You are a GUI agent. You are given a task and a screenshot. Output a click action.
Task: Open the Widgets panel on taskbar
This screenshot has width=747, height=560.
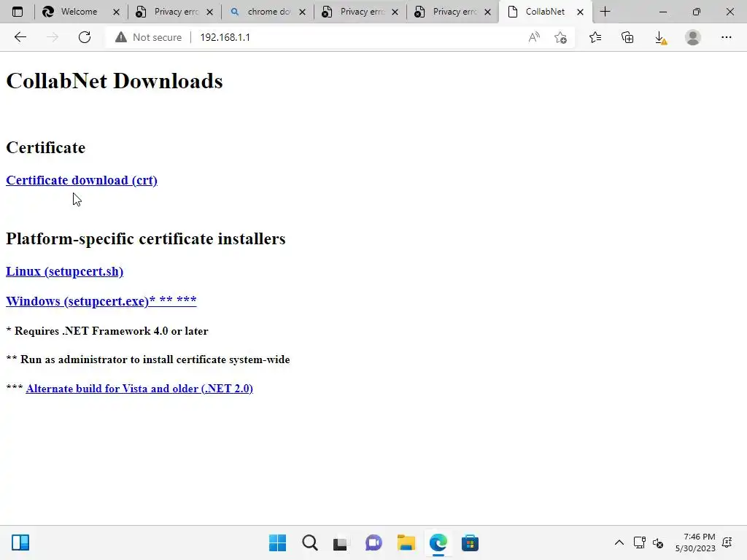[x=20, y=542]
